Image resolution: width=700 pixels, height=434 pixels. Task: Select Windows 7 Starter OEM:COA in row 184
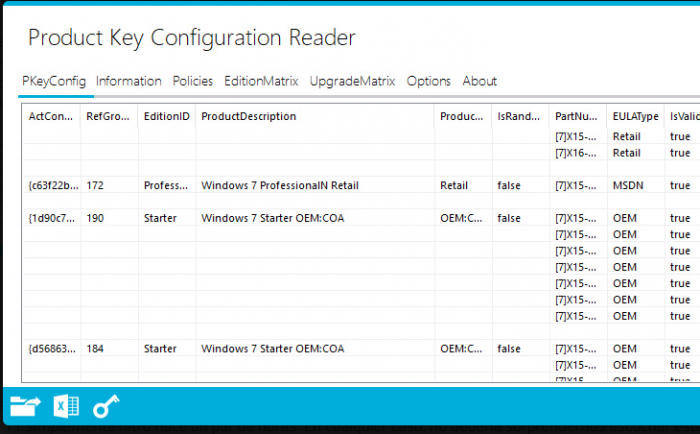tap(273, 349)
